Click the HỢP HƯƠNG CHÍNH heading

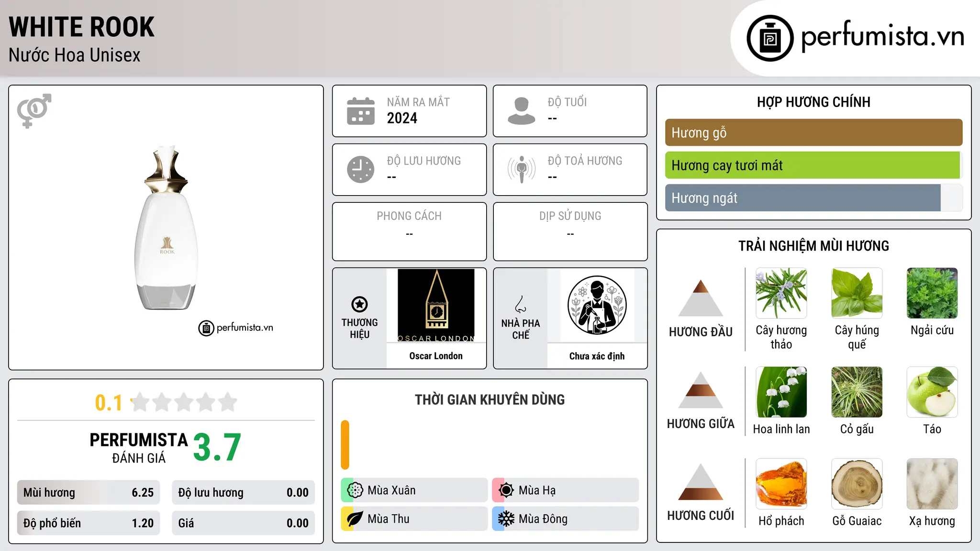click(x=813, y=102)
